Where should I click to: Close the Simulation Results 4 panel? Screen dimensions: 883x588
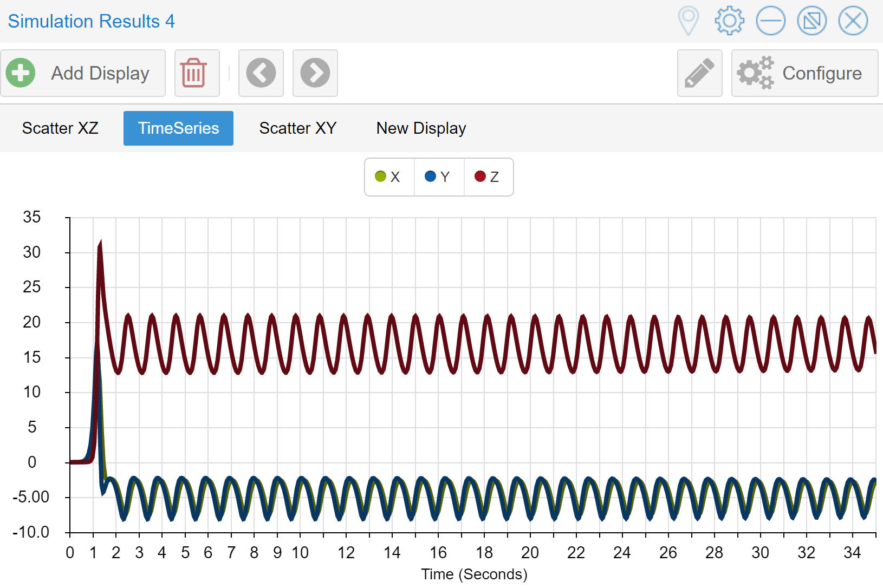pos(853,21)
